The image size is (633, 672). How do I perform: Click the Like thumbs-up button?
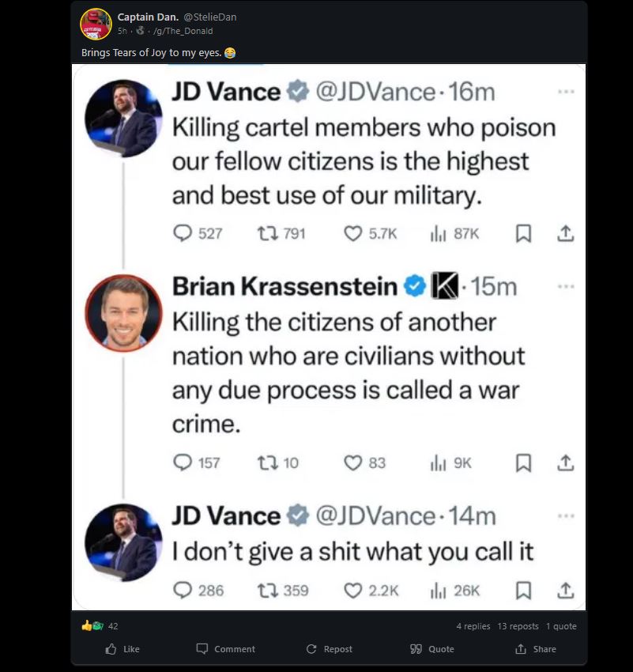click(x=122, y=649)
